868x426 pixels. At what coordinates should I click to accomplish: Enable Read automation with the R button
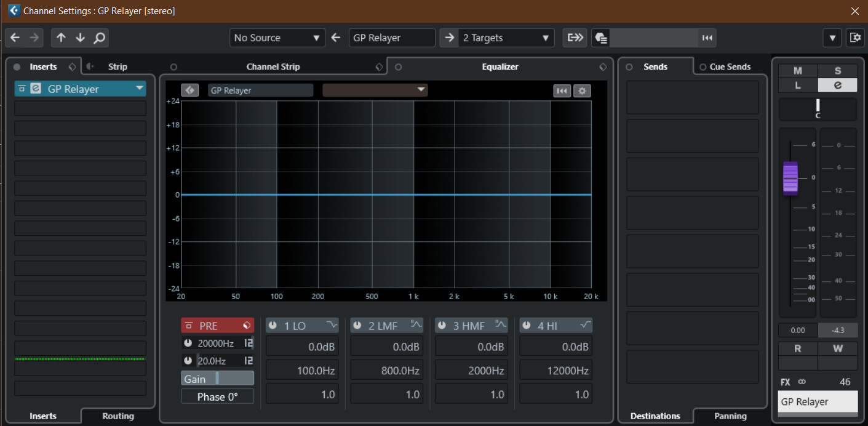tap(798, 348)
